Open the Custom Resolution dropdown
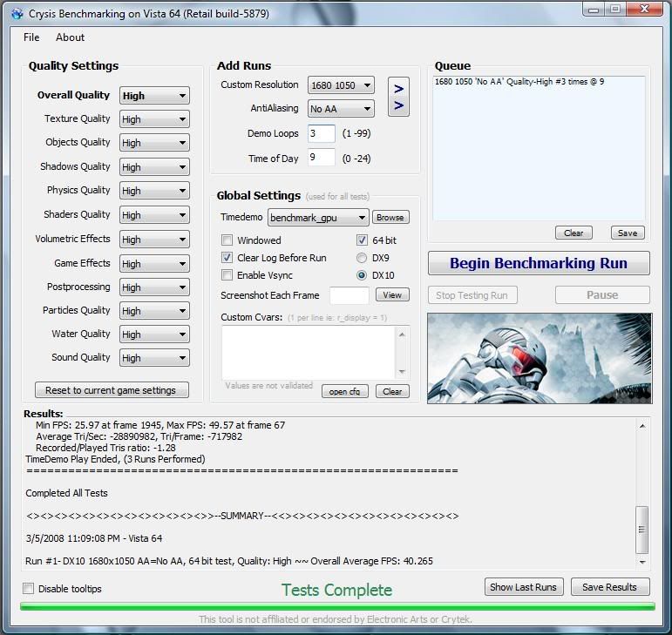Image resolution: width=672 pixels, height=635 pixels. tap(341, 85)
